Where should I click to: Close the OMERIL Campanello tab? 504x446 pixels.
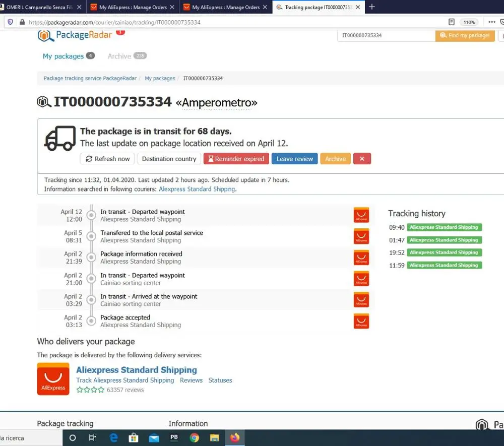79,7
